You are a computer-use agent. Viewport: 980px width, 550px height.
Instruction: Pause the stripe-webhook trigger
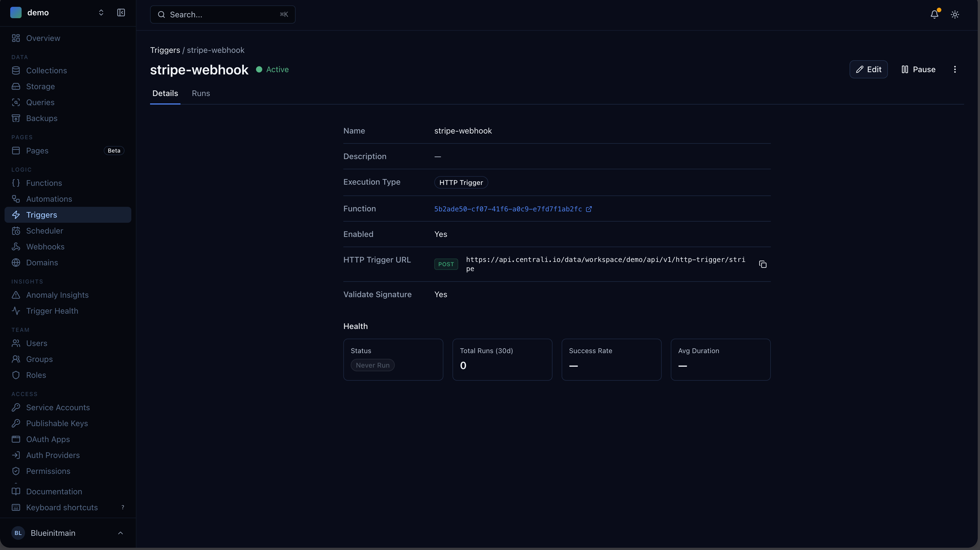[x=918, y=69]
